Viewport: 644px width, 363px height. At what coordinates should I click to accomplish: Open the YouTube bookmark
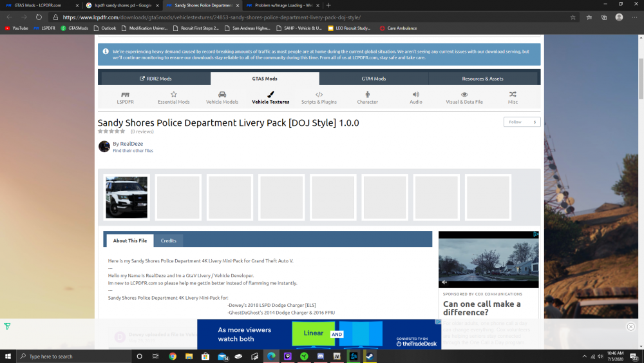17,28
